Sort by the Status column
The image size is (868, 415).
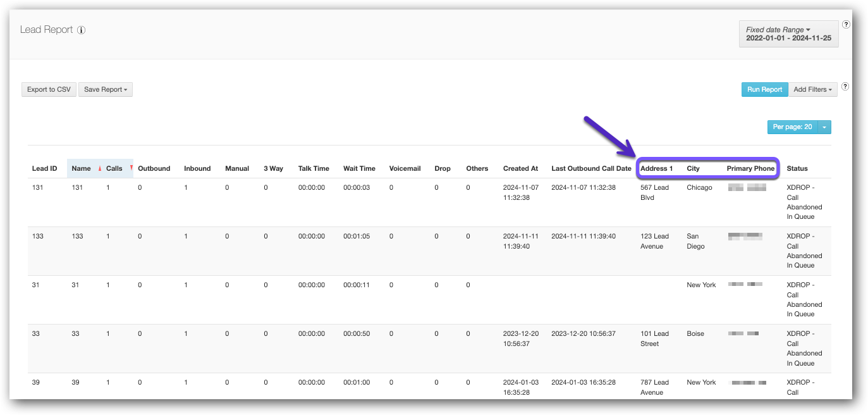click(797, 168)
